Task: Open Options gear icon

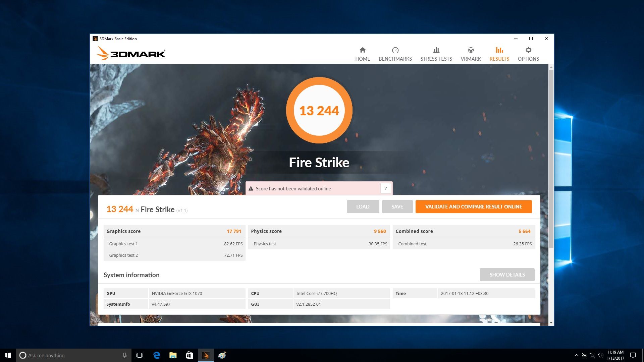Action: pos(528,50)
